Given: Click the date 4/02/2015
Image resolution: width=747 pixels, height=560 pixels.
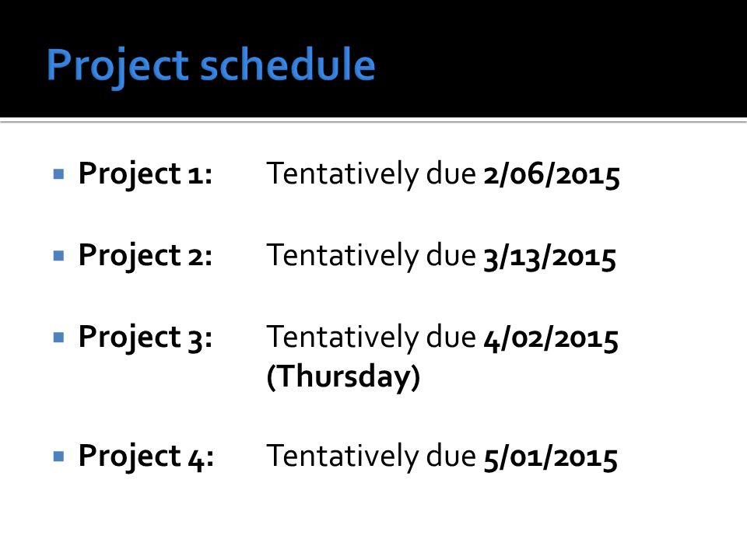Looking at the screenshot, I should pyautogui.click(x=551, y=338).
